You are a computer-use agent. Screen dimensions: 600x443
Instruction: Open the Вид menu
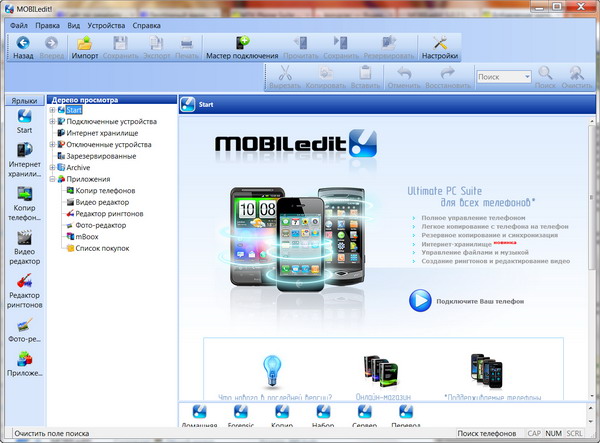click(73, 26)
